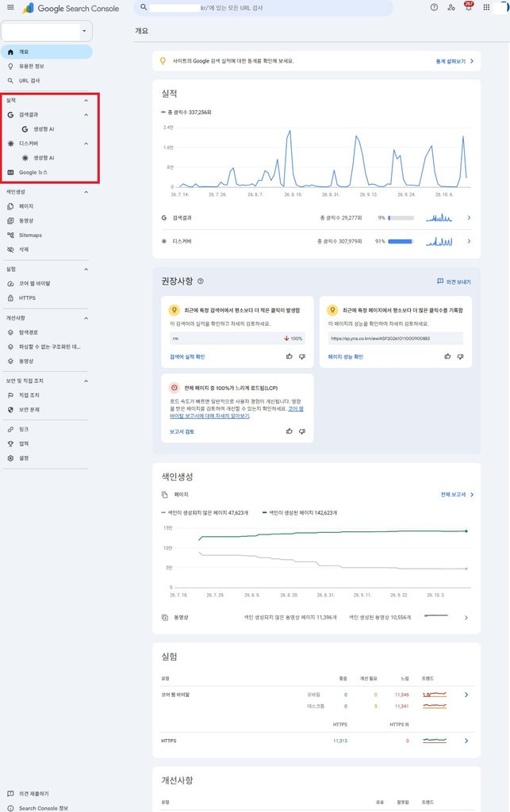The image size is (510, 812).
Task: Collapse the 실적 sidebar section
Action: pos(86,101)
